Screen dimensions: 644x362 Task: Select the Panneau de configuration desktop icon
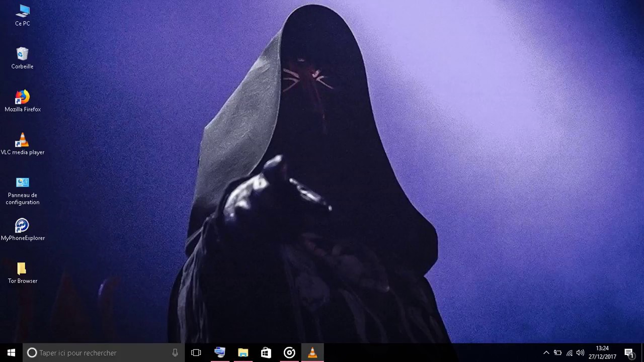pos(23,191)
